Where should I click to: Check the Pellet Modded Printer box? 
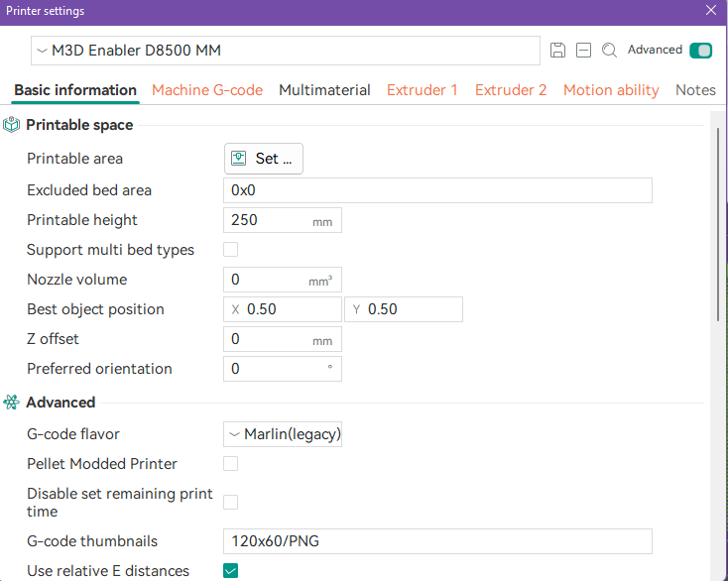pyautogui.click(x=231, y=463)
